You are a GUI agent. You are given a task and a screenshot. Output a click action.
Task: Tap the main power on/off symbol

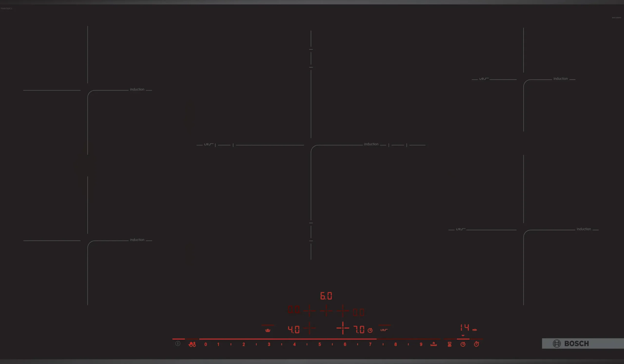pyautogui.click(x=178, y=344)
